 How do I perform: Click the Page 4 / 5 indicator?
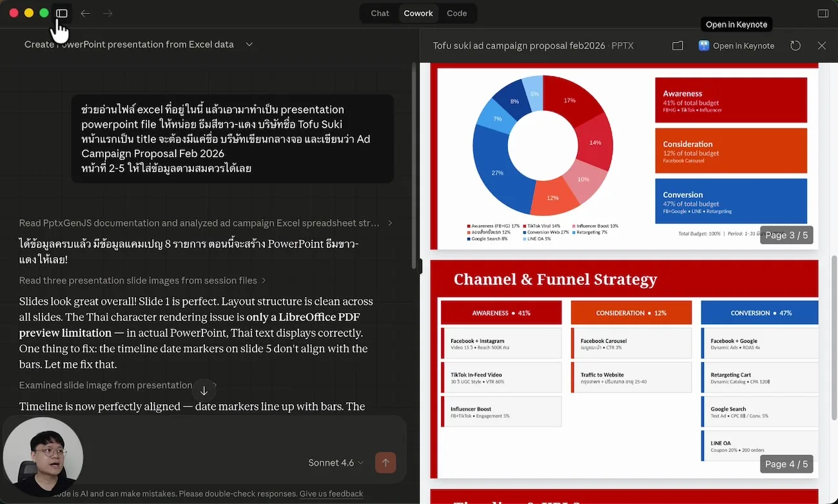786,464
